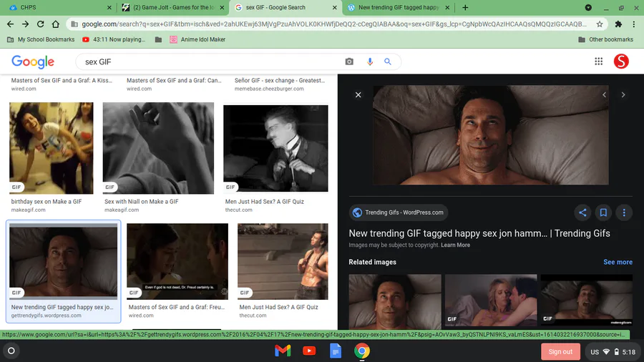Switch to the CHPS tab

(x=57, y=7)
